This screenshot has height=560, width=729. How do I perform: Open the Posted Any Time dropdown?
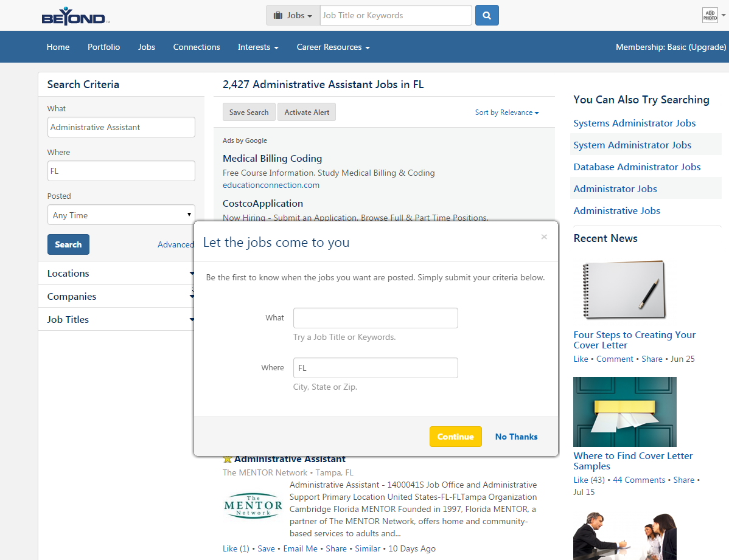(x=121, y=215)
